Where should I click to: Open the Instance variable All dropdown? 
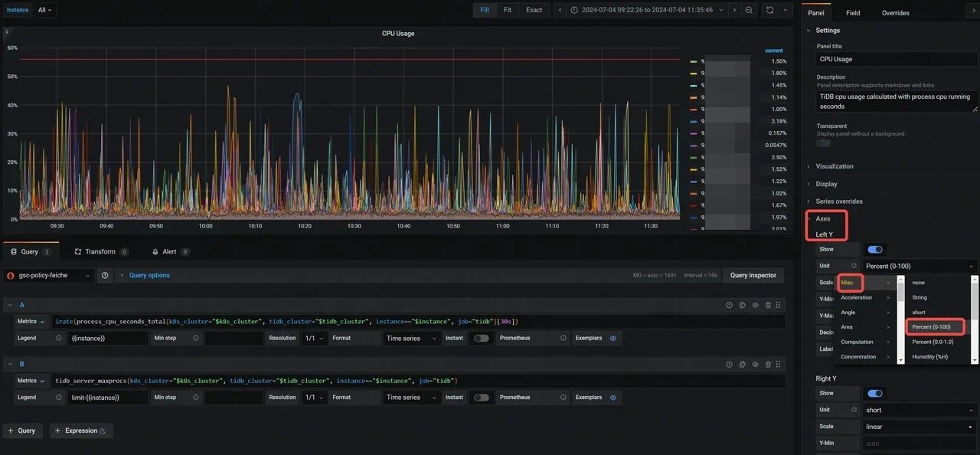pyautogui.click(x=45, y=10)
